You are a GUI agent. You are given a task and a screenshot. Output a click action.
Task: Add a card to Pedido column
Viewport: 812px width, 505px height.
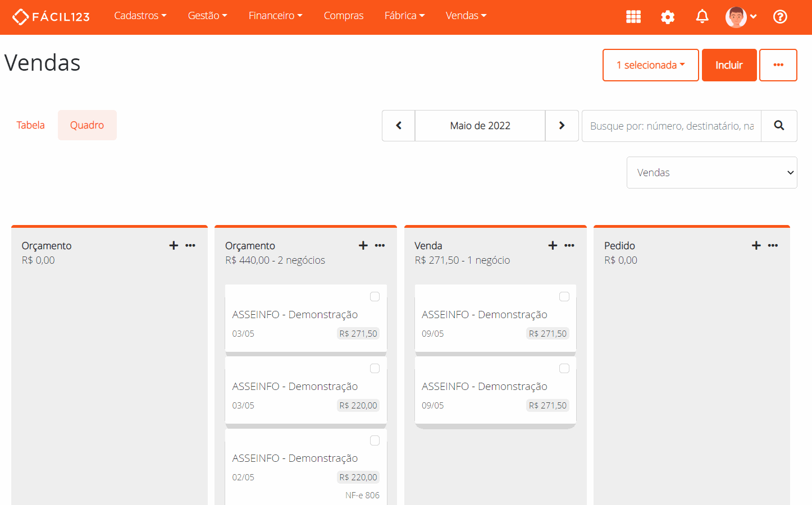pos(756,246)
